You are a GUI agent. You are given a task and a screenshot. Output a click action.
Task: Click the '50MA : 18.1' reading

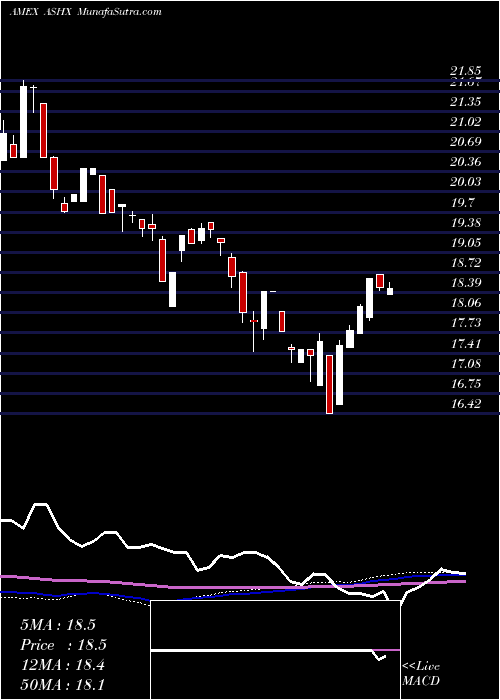click(63, 685)
